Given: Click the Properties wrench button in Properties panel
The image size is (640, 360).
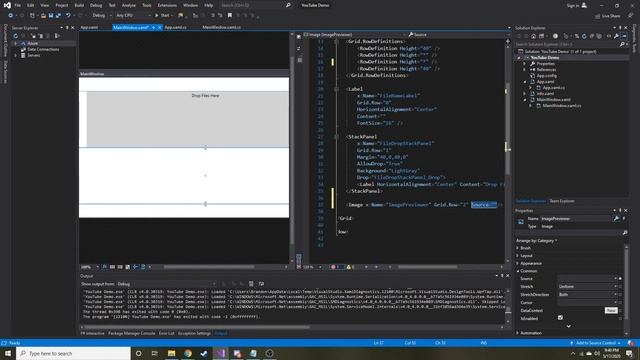Looking at the screenshot, I should tap(616, 219).
